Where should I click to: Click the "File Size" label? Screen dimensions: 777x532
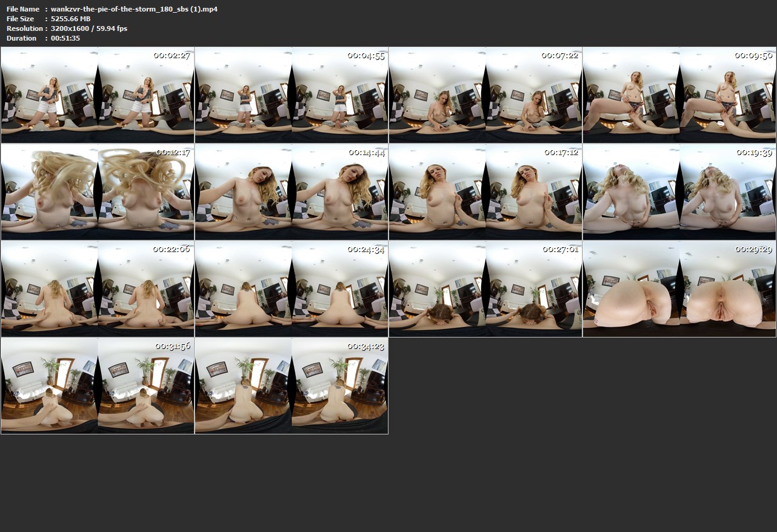click(21, 19)
